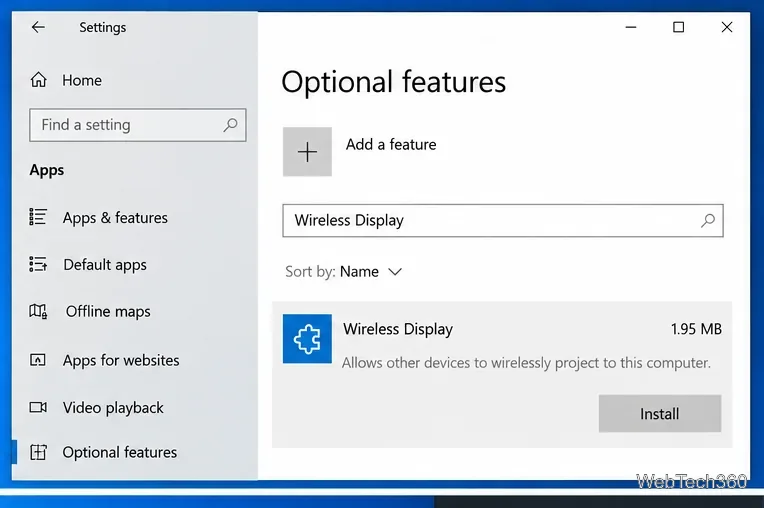Close the Settings window

726,27
